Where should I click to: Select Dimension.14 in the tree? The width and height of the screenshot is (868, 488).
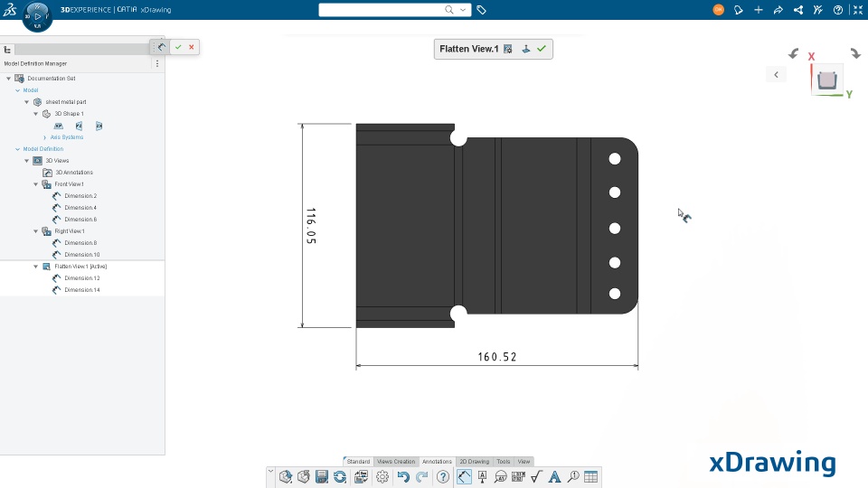(82, 290)
